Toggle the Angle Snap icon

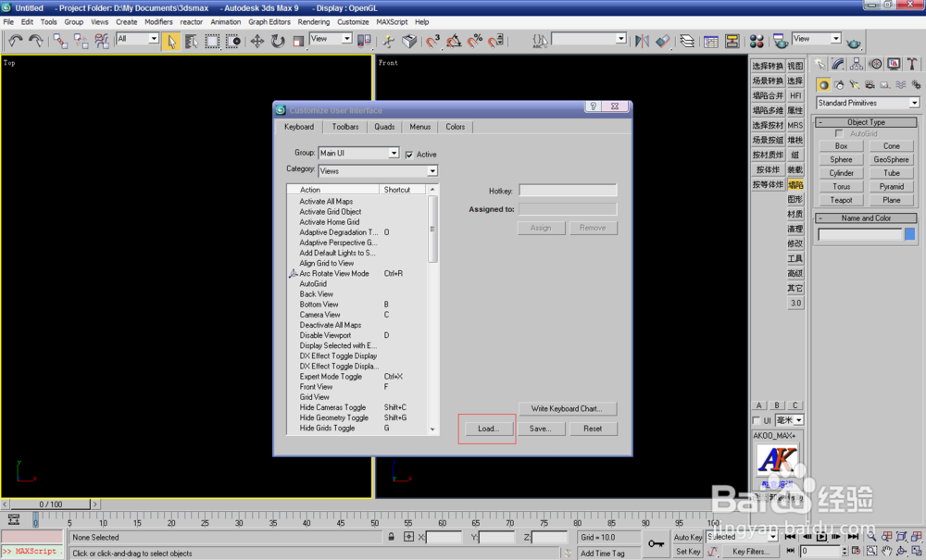454,41
